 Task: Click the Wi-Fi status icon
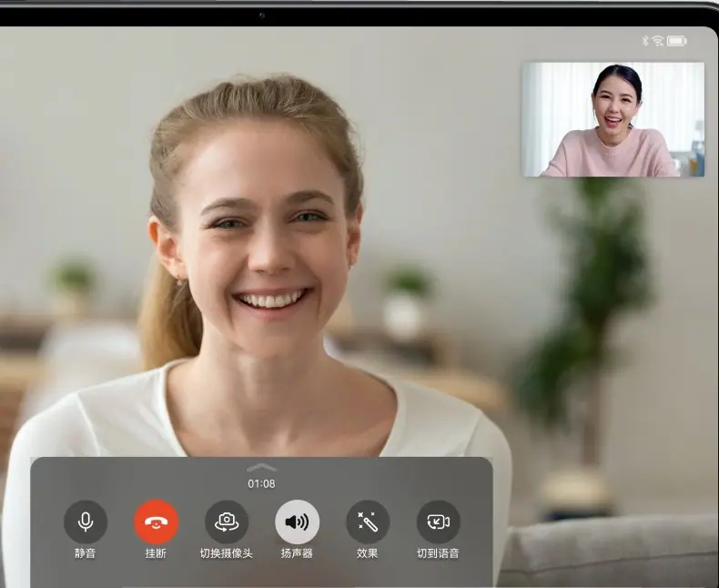[x=658, y=41]
